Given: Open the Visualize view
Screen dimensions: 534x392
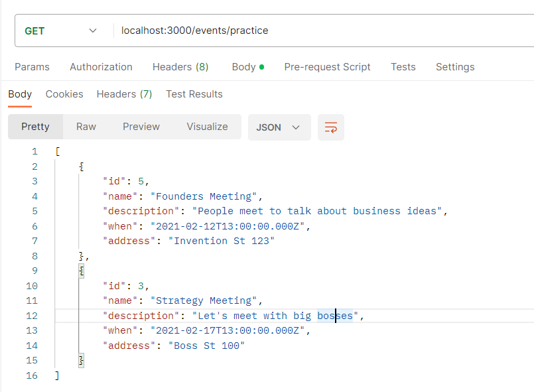Looking at the screenshot, I should [207, 127].
